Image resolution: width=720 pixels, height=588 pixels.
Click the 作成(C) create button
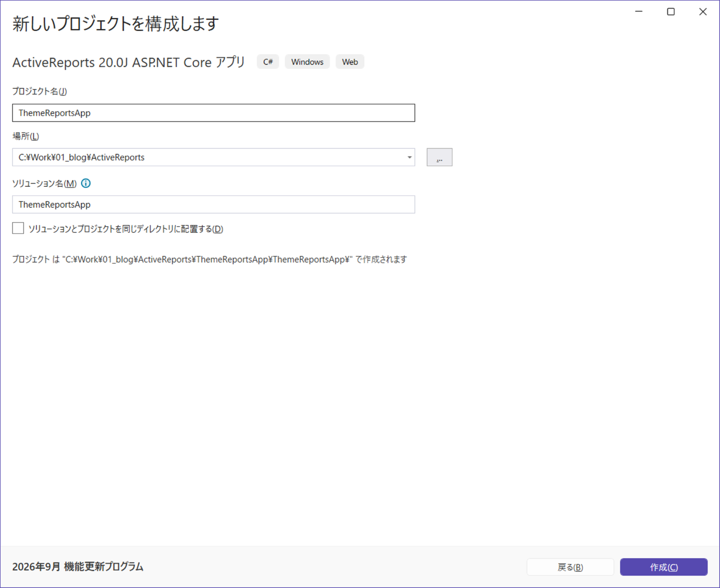(x=663, y=567)
